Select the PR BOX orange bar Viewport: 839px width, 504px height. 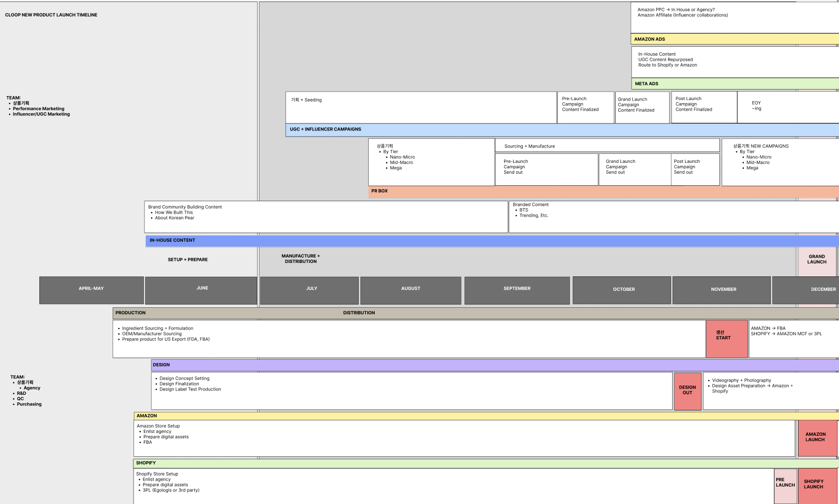pyautogui.click(x=603, y=191)
